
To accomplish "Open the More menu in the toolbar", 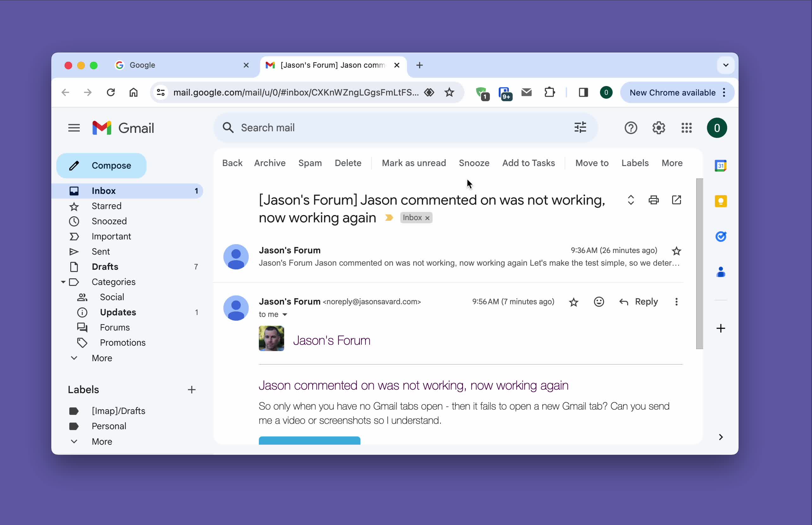I will point(671,163).
